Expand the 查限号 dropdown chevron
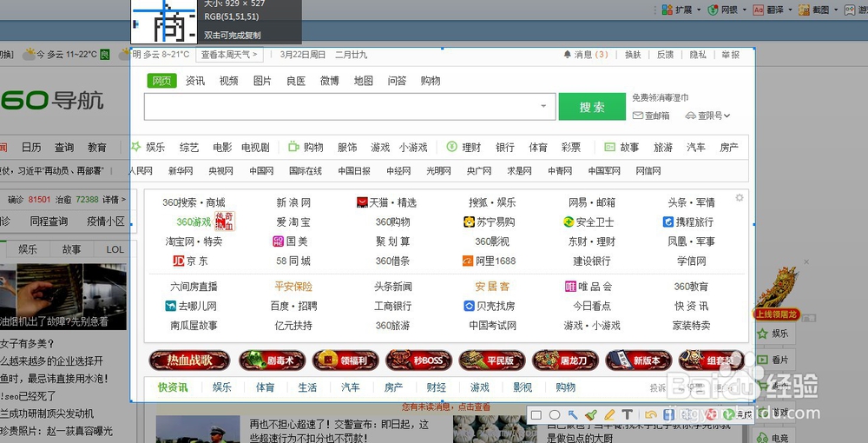 tap(727, 116)
